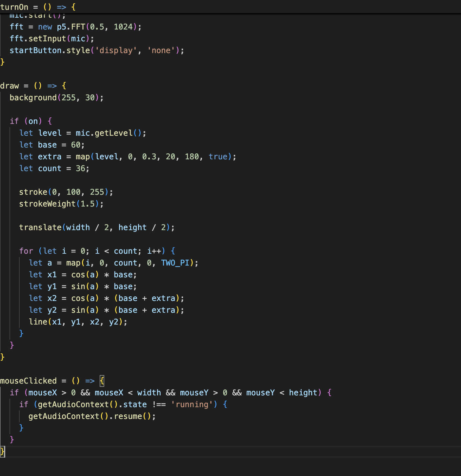The height and width of the screenshot is (476, 461).
Task: Place cursor on the translate call
Action: tap(40, 228)
